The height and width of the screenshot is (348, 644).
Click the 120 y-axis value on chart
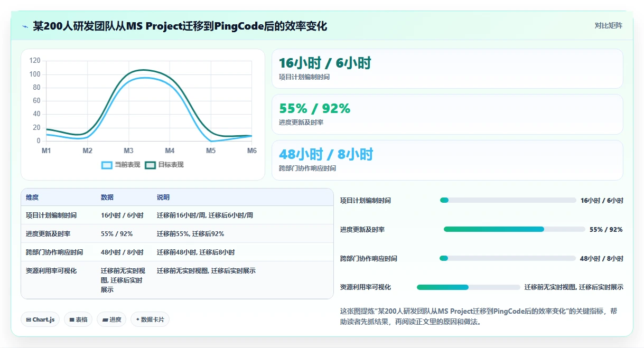[35, 61]
